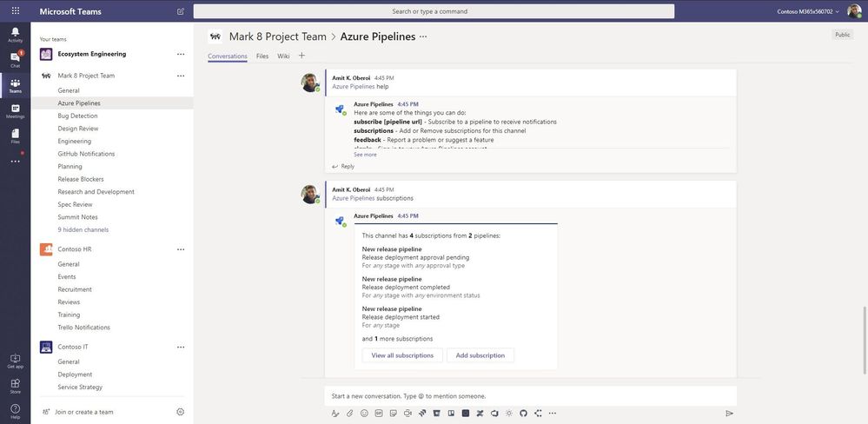Attach a file with paperclip icon
Viewport: 868px width, 424px height.
(x=350, y=413)
